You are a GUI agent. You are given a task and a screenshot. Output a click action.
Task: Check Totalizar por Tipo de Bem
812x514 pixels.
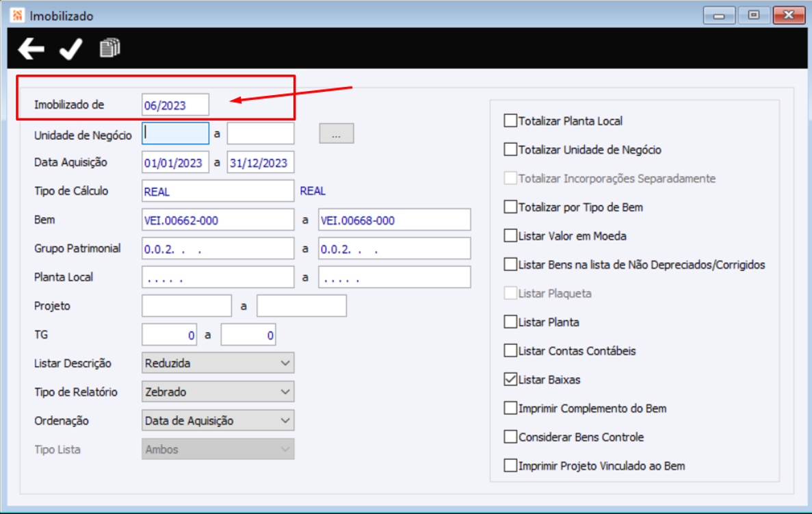(510, 207)
